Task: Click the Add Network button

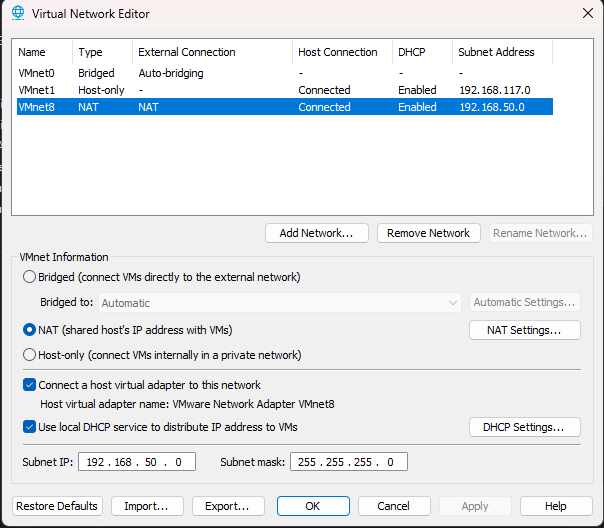Action: pyautogui.click(x=316, y=233)
